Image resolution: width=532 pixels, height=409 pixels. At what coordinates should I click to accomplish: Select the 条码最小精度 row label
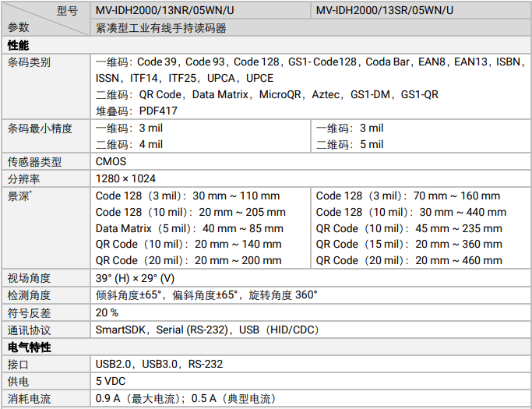tap(40, 128)
